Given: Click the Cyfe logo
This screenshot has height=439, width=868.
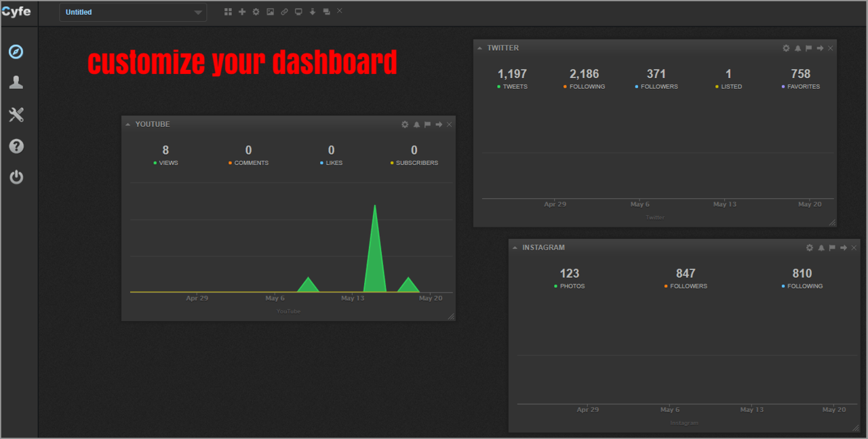Looking at the screenshot, I should coord(16,12).
